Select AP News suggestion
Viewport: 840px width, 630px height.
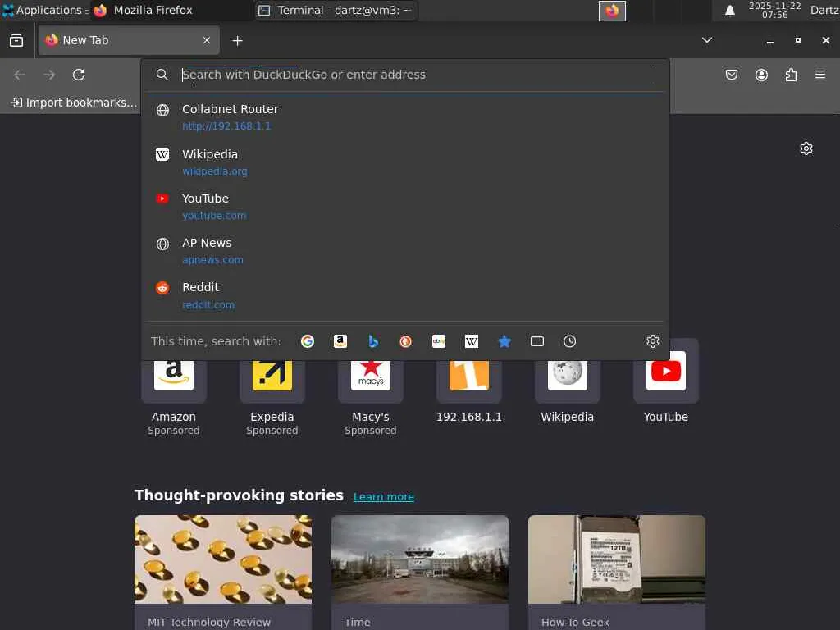[x=405, y=251]
